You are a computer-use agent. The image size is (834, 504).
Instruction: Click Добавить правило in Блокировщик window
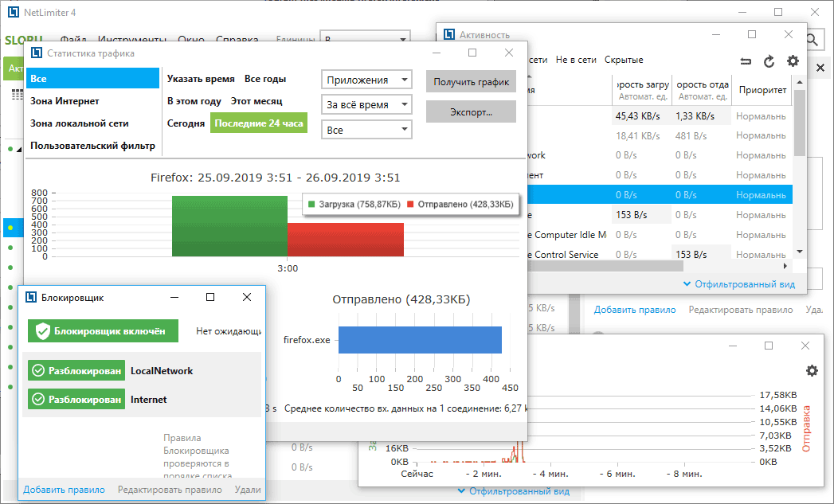pyautogui.click(x=64, y=490)
